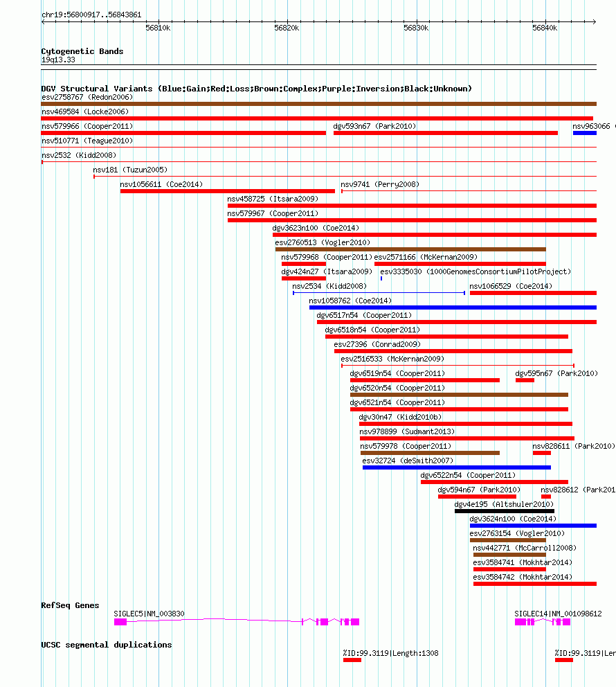The image size is (616, 687).
Task: Select esv32724 (deSmith2007) label
Action: coord(408,461)
